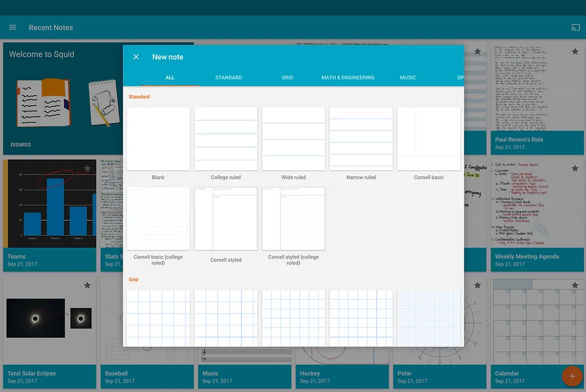Viewport: 586px width, 392px height.
Task: Select the Music tab
Action: click(x=407, y=77)
